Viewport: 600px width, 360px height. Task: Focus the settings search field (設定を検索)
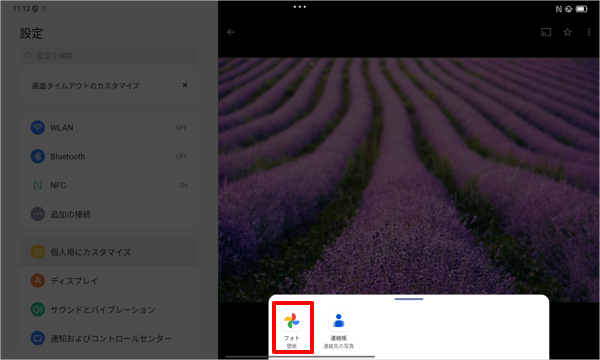(109, 55)
